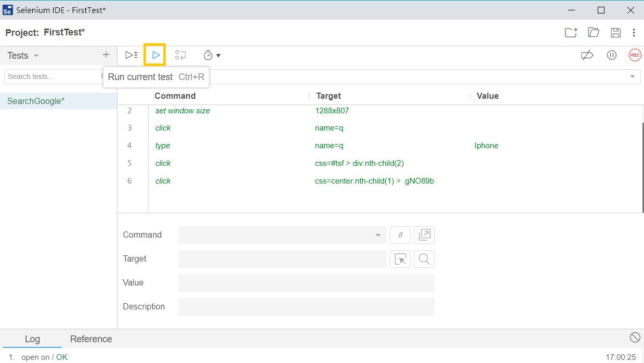Toggle disable breakpoints icon

point(587,55)
